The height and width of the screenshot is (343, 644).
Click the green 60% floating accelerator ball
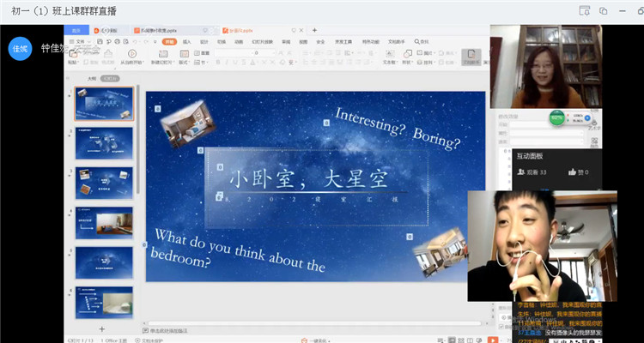557,117
